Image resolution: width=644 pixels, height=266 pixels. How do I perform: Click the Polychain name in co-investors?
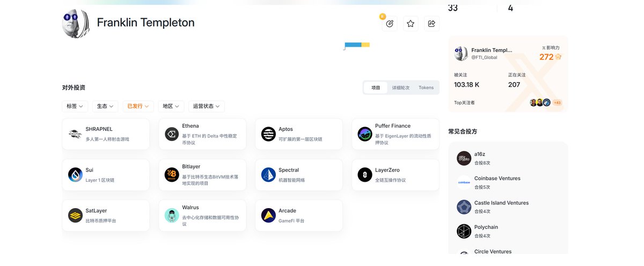coord(486,227)
